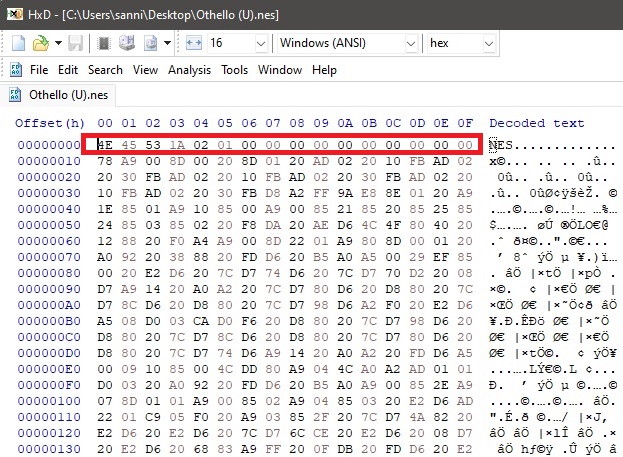Click byte 1E in row 00000040
Viewport: 623px width, 457px height.
click(x=105, y=209)
